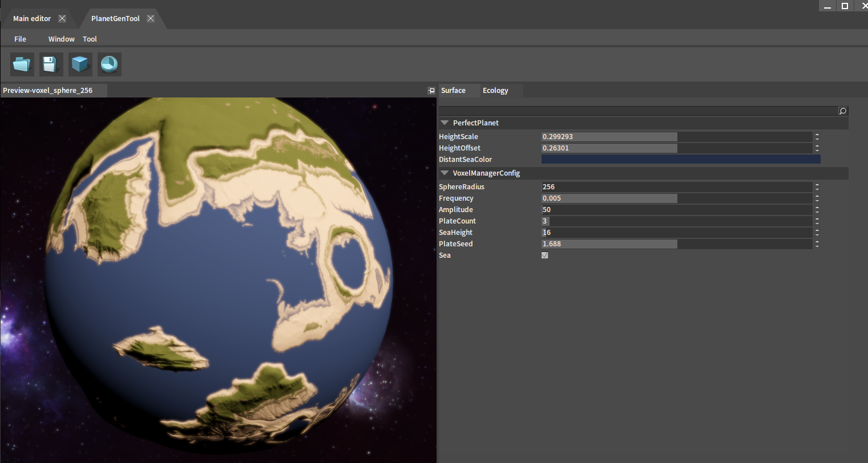Click the pin icon beside the Surface tab

pyautogui.click(x=431, y=91)
